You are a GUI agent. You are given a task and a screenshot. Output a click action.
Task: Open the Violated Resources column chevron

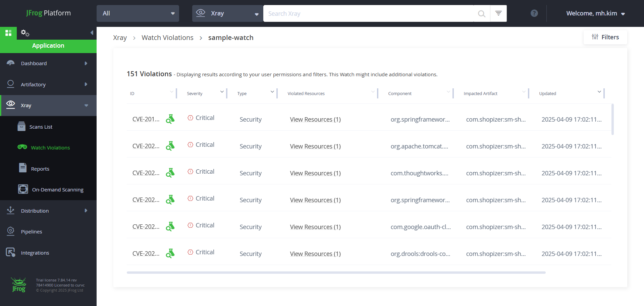tap(373, 92)
